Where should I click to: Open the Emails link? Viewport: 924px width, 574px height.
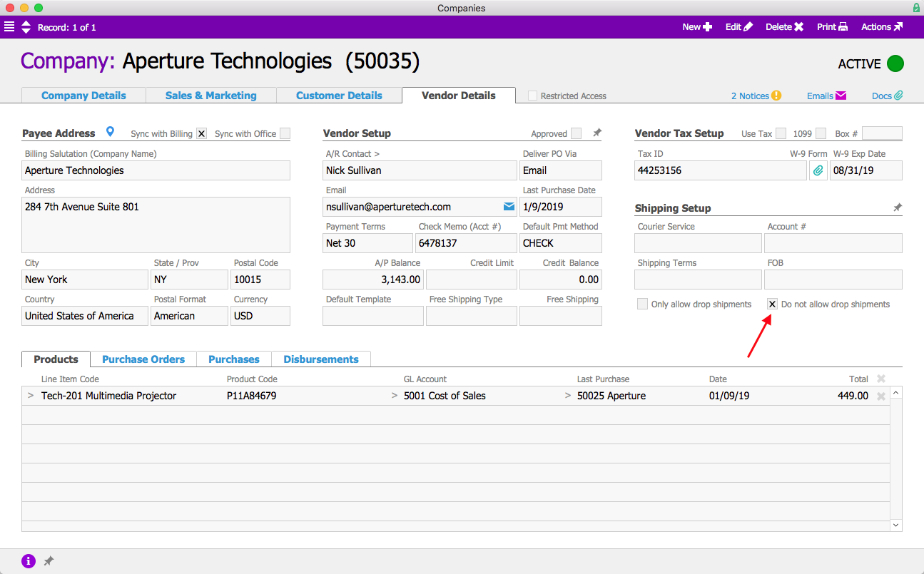827,96
